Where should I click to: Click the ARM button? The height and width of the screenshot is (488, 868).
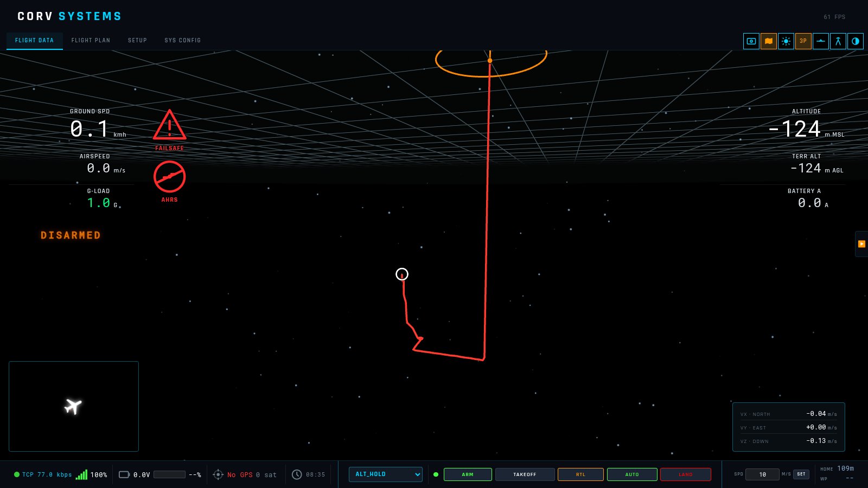pos(468,474)
